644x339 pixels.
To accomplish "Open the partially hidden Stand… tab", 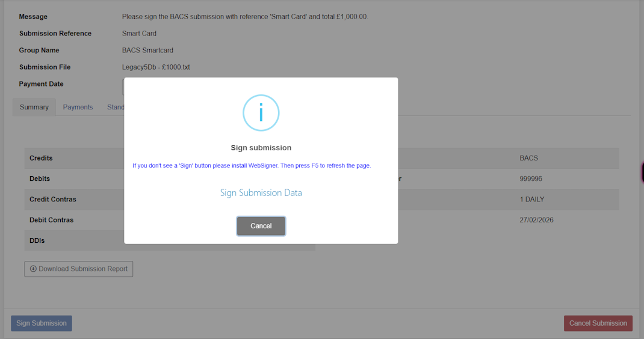I will [x=116, y=107].
